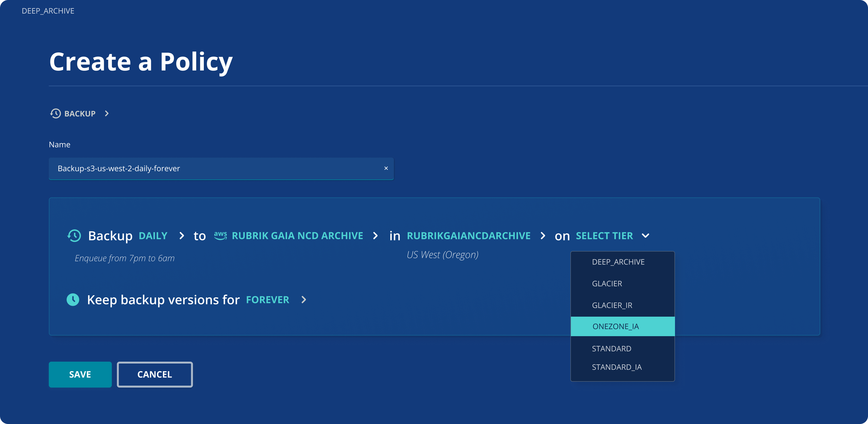
Task: Click the 'US West (Oregon)' region text
Action: [442, 255]
